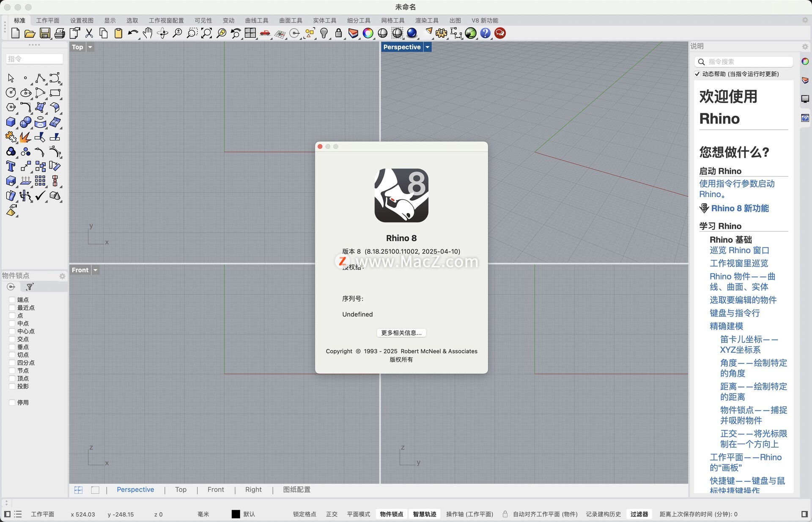Select the Circle tool in sidebar
Screen dimensions: 812x522
coord(11,93)
